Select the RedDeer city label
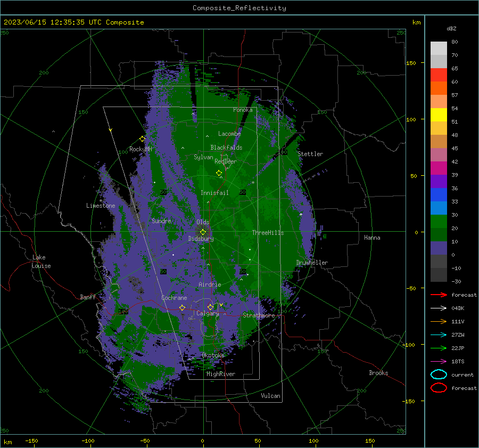 click(x=226, y=161)
